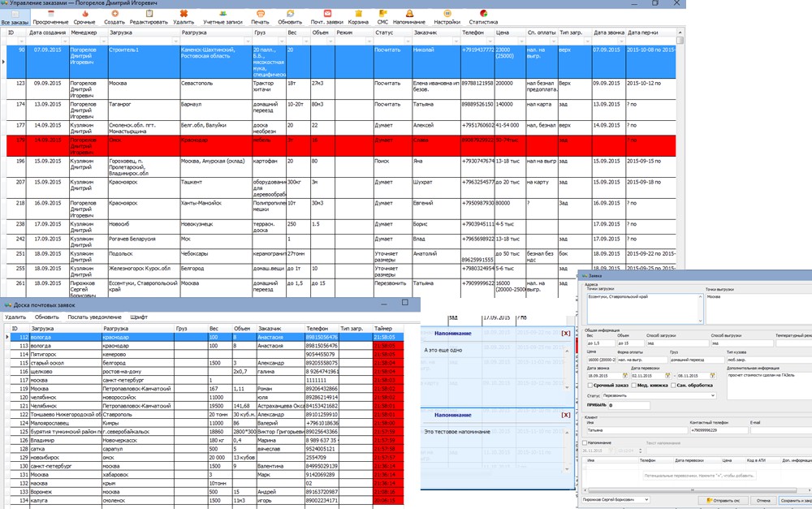The width and height of the screenshot is (812, 509).
Task: Open filter dropdown under Загрузка column
Action: click(x=175, y=41)
